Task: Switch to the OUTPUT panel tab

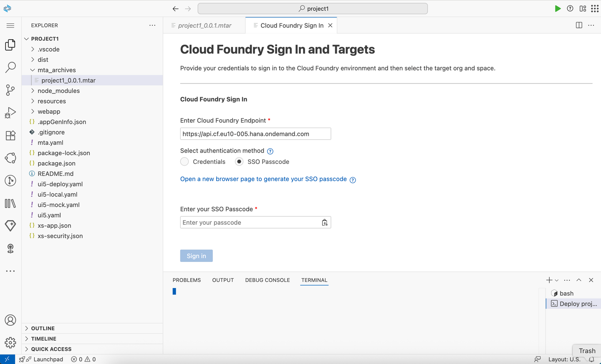Action: 223,280
